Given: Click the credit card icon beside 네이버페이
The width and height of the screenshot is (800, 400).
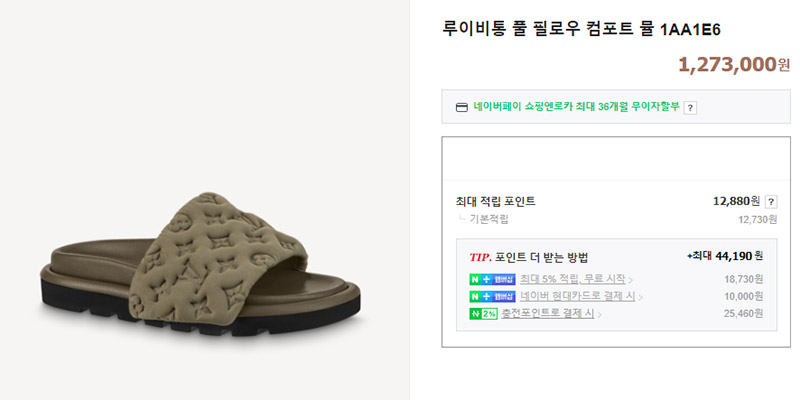Looking at the screenshot, I should tap(461, 108).
